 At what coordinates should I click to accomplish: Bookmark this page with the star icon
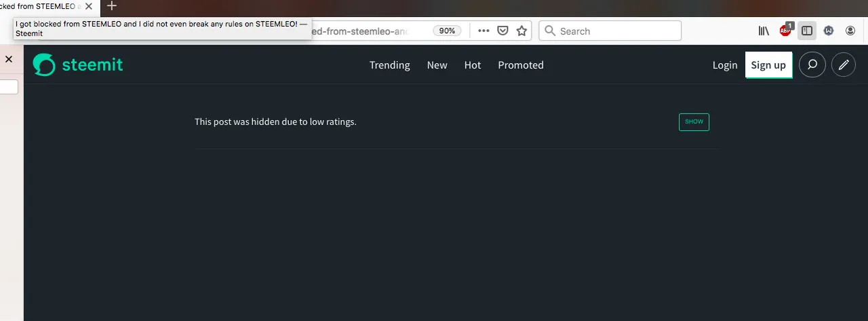click(x=521, y=31)
